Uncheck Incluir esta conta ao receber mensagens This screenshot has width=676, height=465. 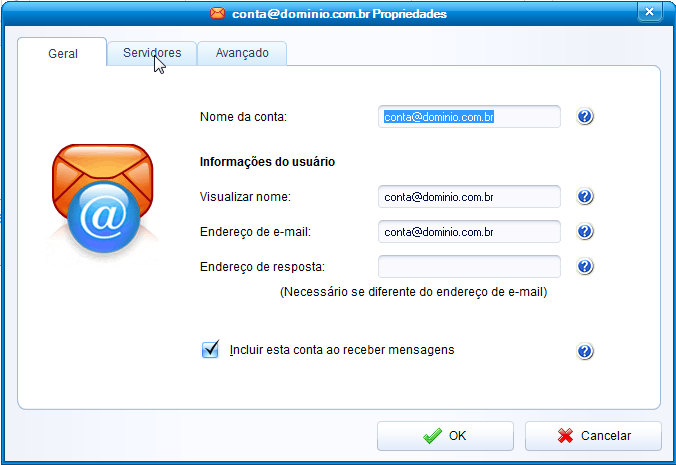coord(210,350)
